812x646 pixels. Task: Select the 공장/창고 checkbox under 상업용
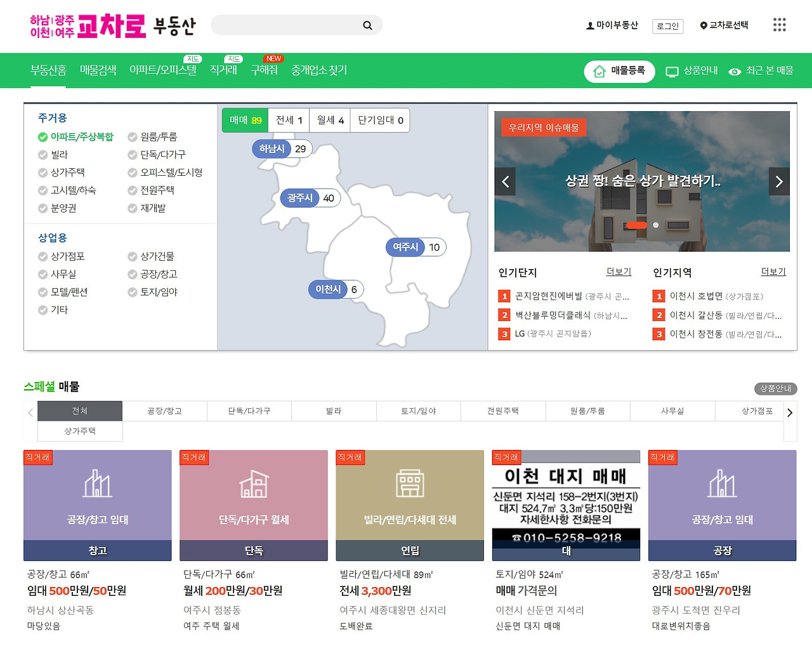[131, 274]
